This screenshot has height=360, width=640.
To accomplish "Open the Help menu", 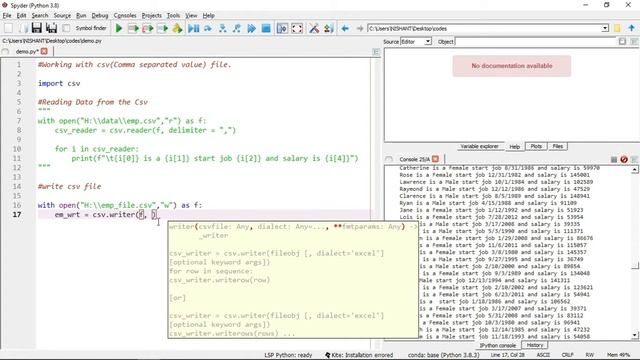I will point(209,16).
